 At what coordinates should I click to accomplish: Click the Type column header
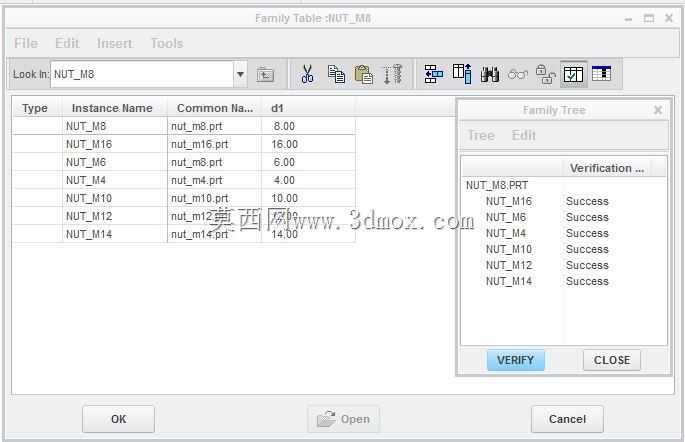[37, 108]
